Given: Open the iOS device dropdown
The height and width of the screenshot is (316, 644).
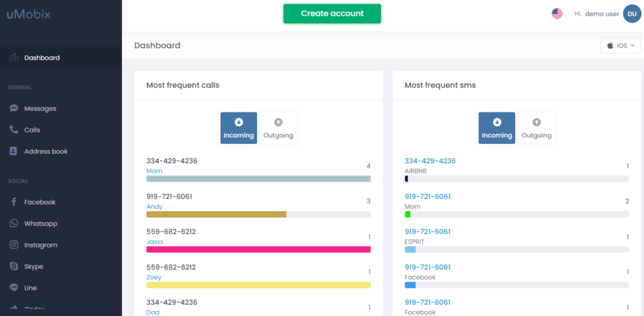Looking at the screenshot, I should click(620, 46).
